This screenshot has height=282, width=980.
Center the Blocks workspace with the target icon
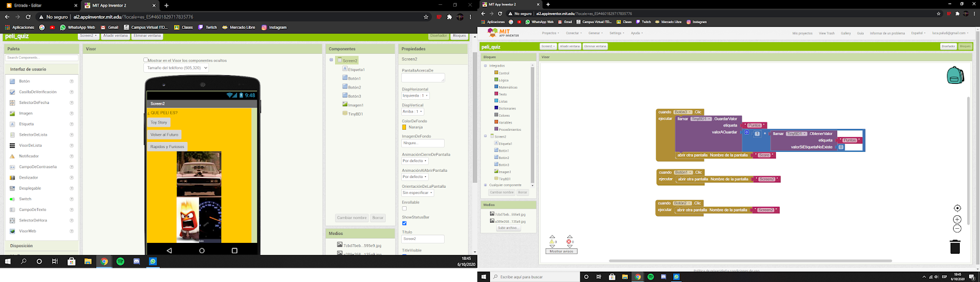pos(957,208)
